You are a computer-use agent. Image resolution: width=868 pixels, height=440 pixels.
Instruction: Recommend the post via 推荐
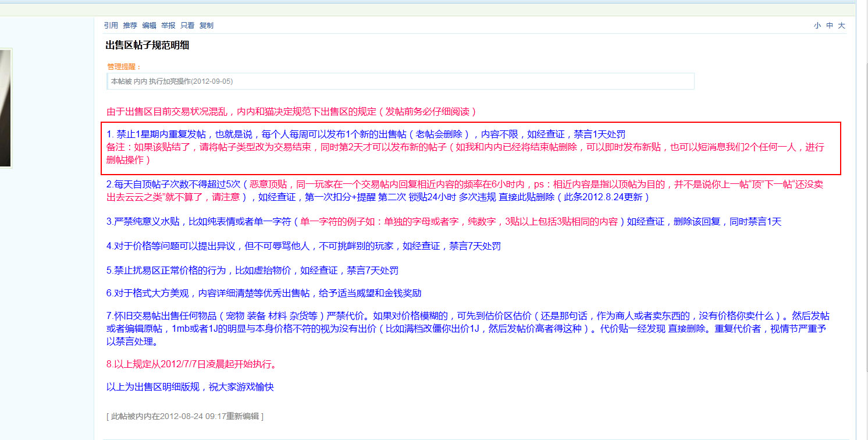pos(130,26)
